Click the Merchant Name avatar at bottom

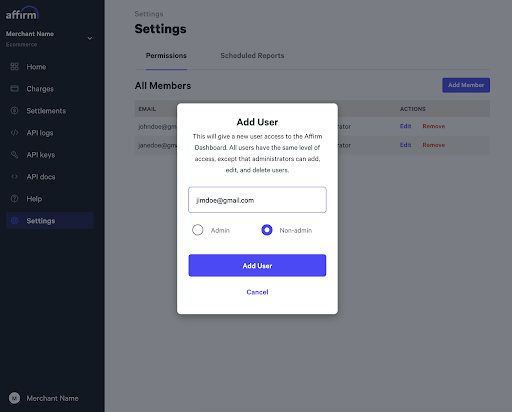(x=14, y=398)
